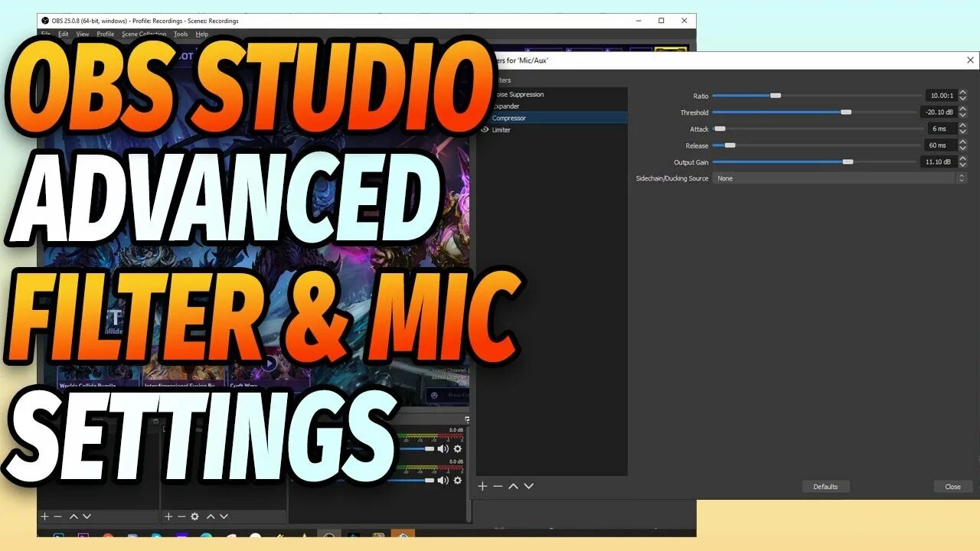The width and height of the screenshot is (980, 551).
Task: Focus the Attack 6 ms value field
Action: pos(942,129)
